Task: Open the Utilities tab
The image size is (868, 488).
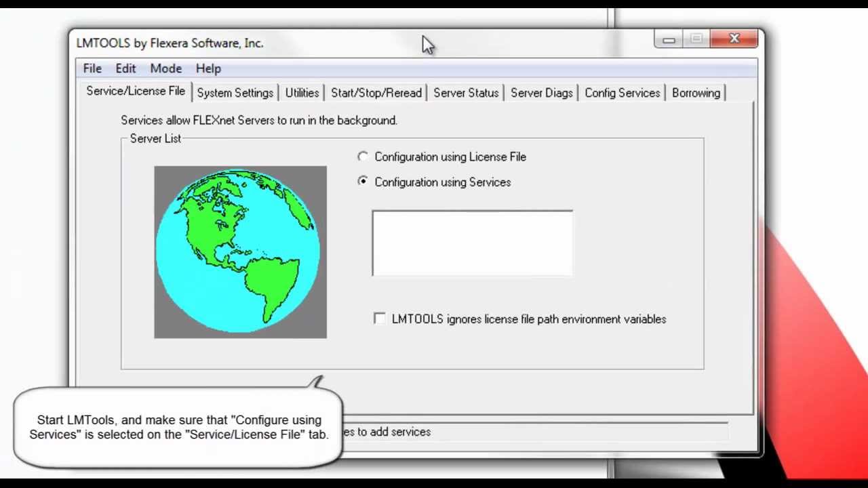Action: click(302, 93)
